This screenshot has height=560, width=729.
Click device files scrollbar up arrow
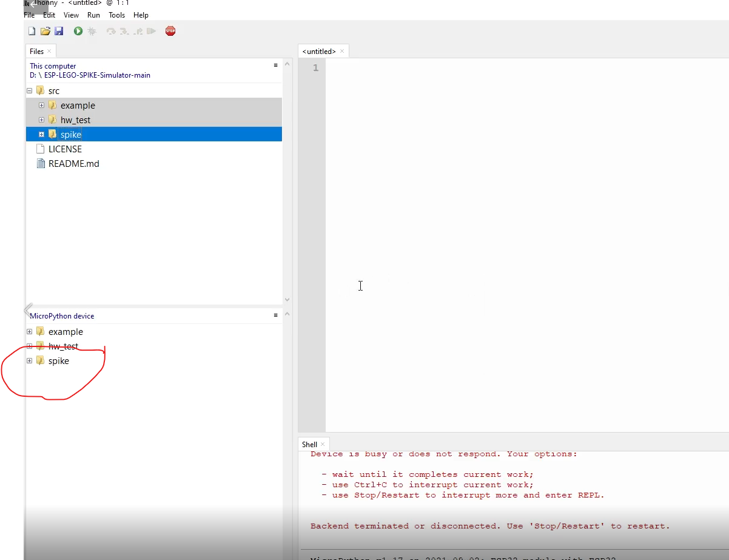point(287,314)
